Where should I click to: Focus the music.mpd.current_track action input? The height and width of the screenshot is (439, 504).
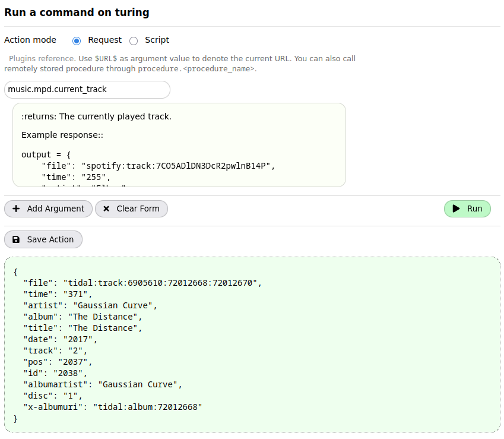click(x=87, y=90)
